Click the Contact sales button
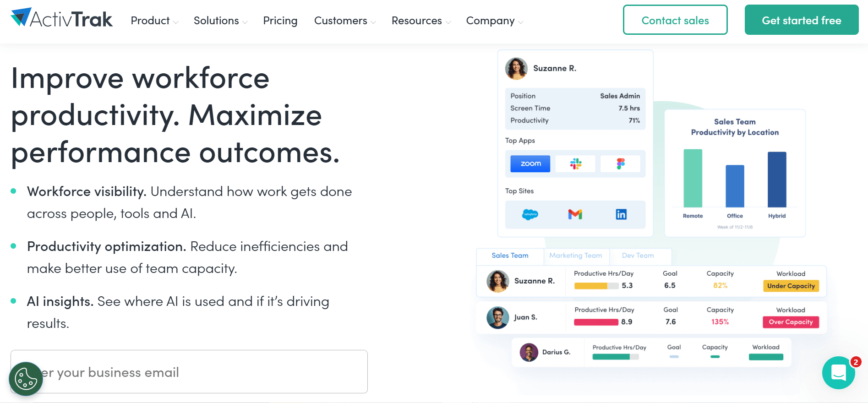Screen dimensions: 868x403 [675, 20]
